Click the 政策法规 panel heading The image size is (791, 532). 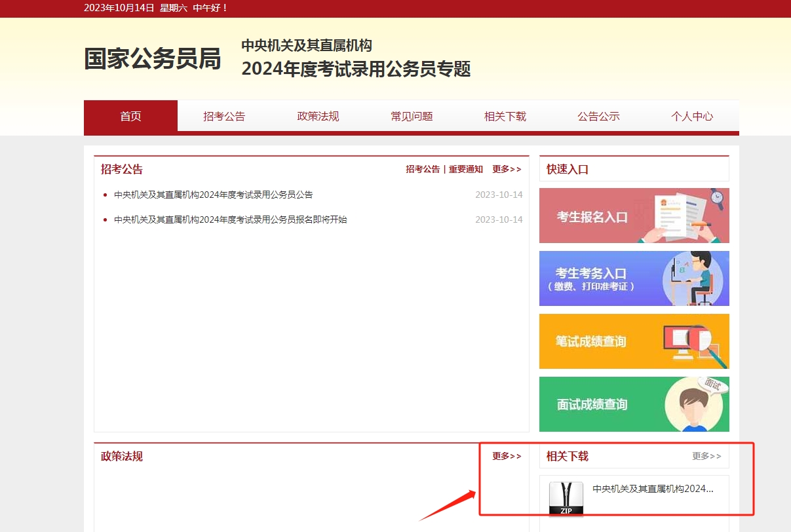point(122,456)
